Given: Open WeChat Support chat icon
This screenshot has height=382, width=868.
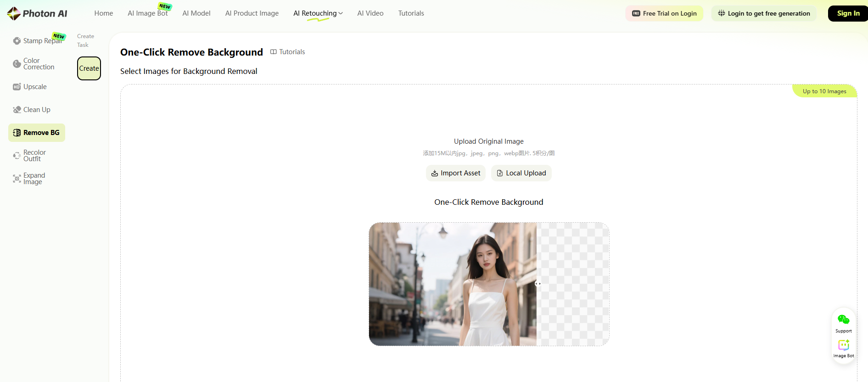Looking at the screenshot, I should pos(844,320).
